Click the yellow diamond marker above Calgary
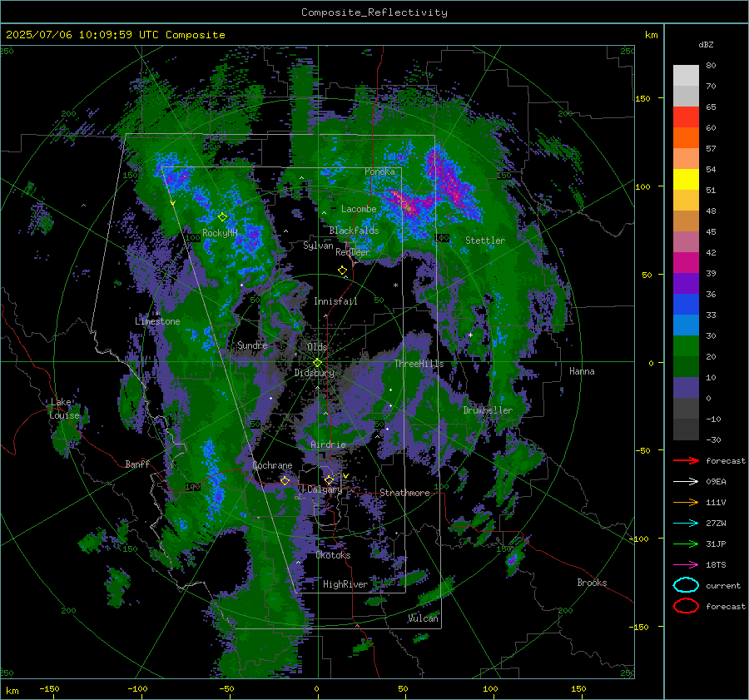749x700 pixels. (x=329, y=479)
